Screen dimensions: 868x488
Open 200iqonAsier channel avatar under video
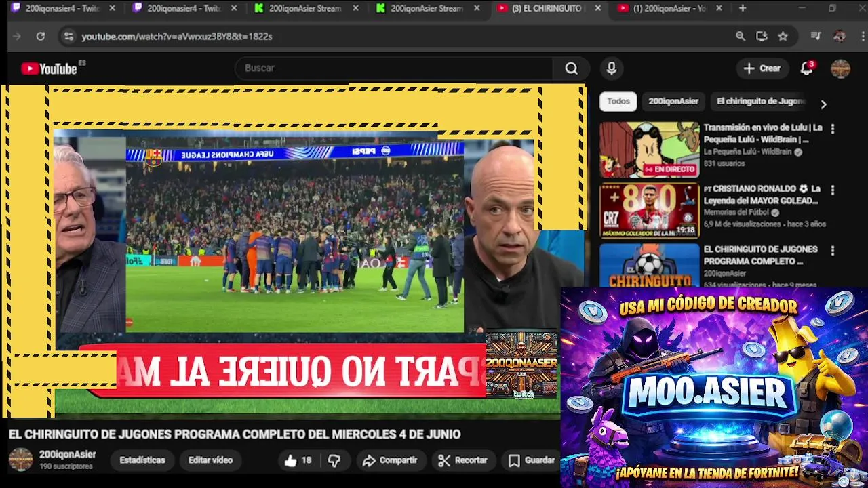point(20,460)
